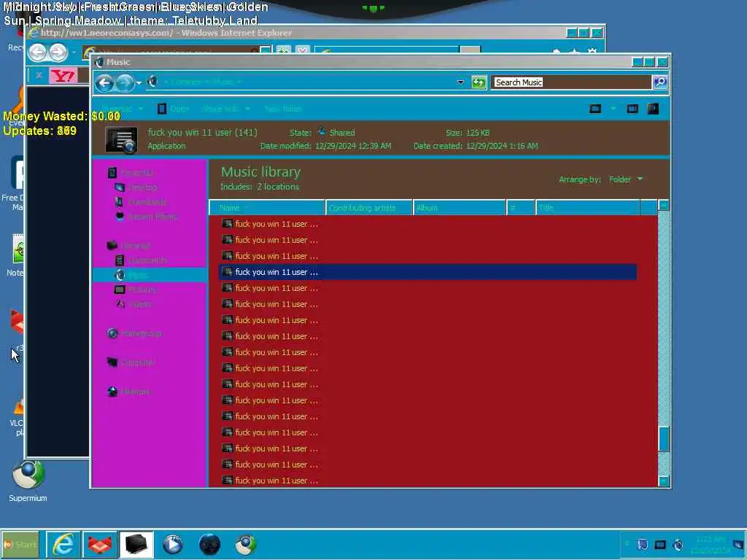
Task: Open Internet Explorer from the taskbar
Action: tap(63, 544)
